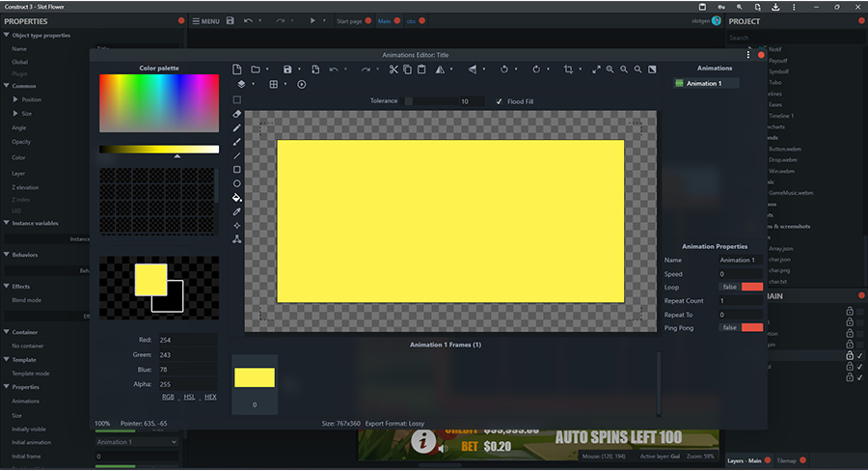Collapse the Object type properties section
868x471 pixels.
(x=7, y=36)
